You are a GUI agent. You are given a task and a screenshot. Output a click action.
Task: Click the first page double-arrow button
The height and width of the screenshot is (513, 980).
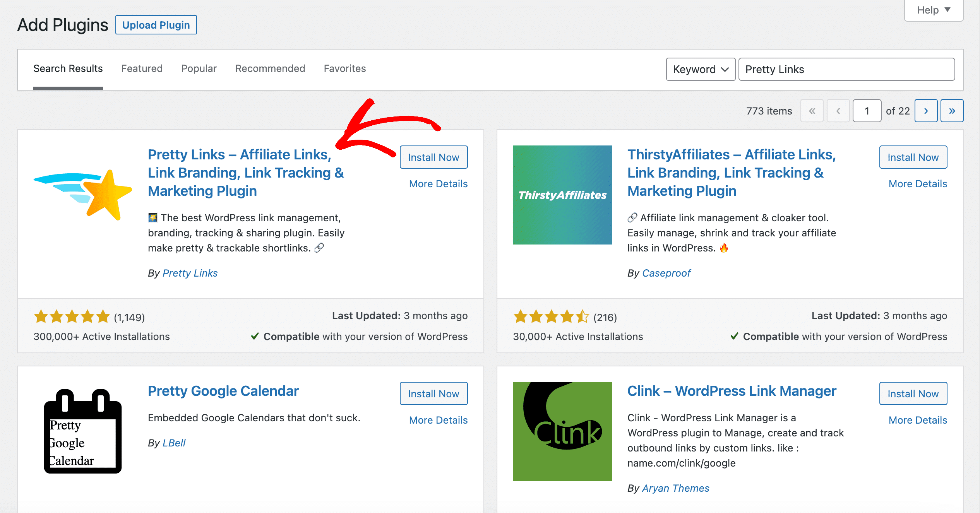click(x=812, y=111)
